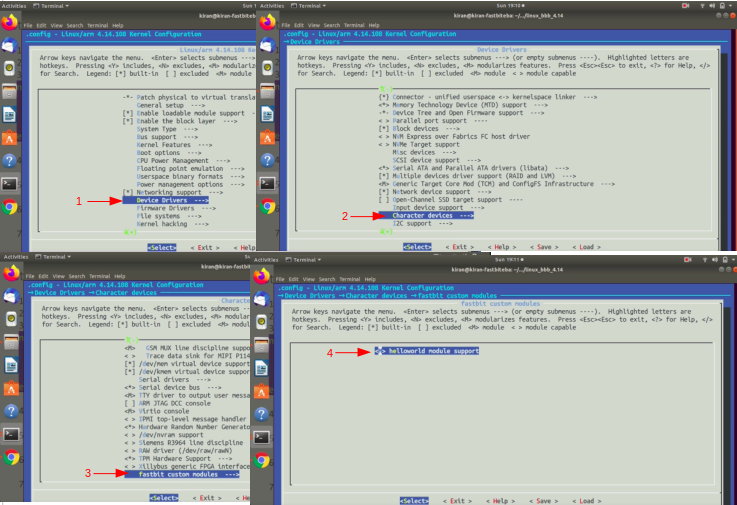Open Firefox in the dock beside the Device Drivers window

pos(267,22)
